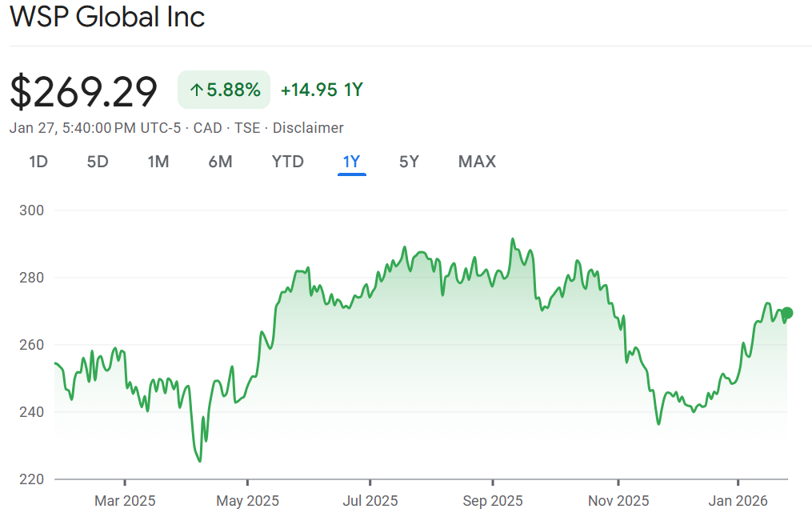Click the +14.95 1Y change text
This screenshot has height=529, width=812.
pos(322,90)
